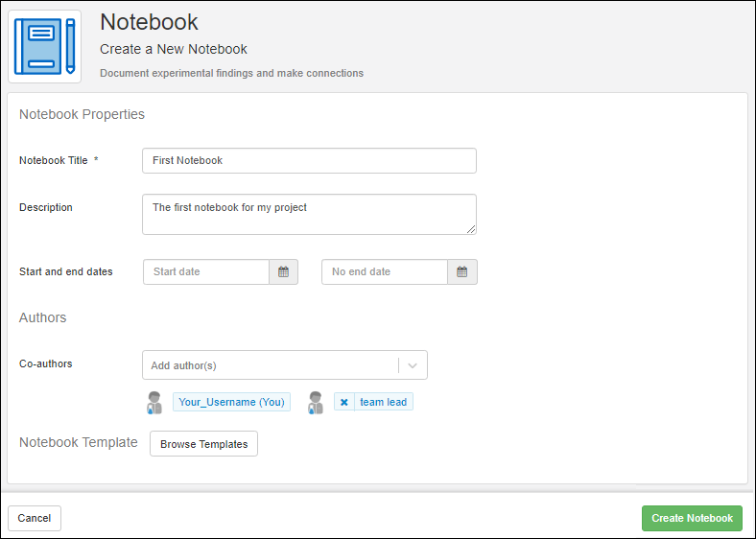Click the Add author(s) selection field
This screenshot has height=539, width=756.
pos(269,365)
